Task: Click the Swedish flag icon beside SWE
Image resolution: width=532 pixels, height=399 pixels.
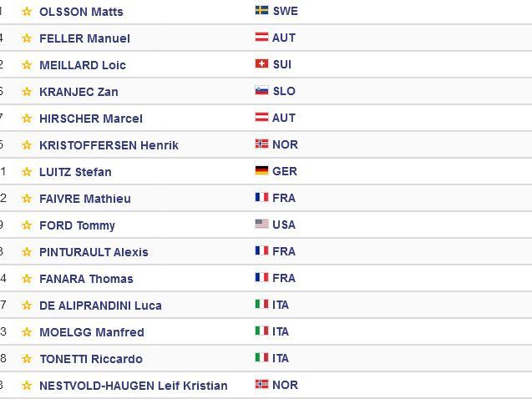Action: (261, 11)
